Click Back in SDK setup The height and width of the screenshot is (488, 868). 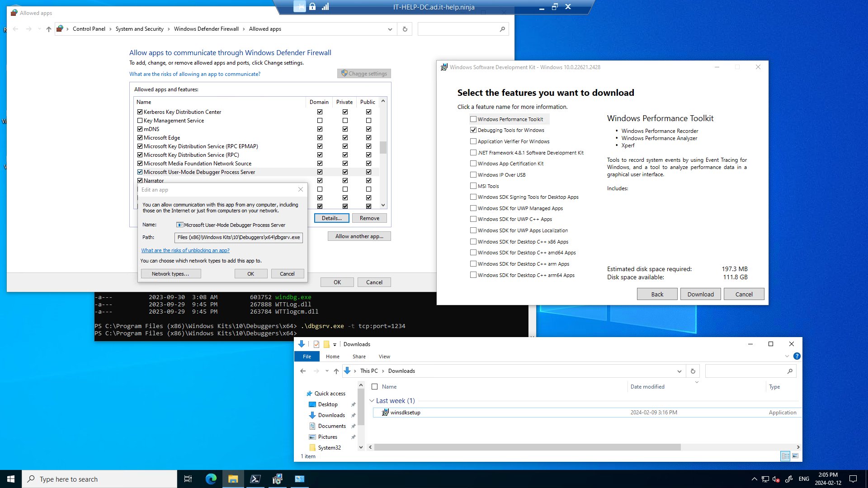pos(657,294)
